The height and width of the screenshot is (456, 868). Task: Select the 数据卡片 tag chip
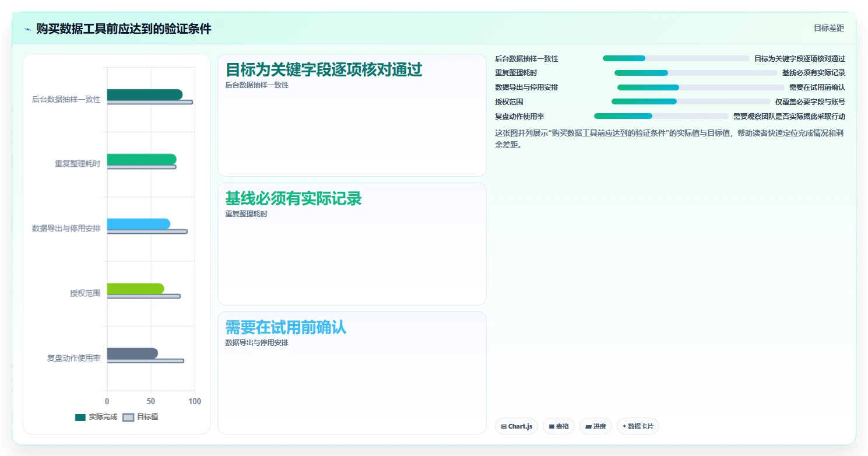[x=638, y=426]
